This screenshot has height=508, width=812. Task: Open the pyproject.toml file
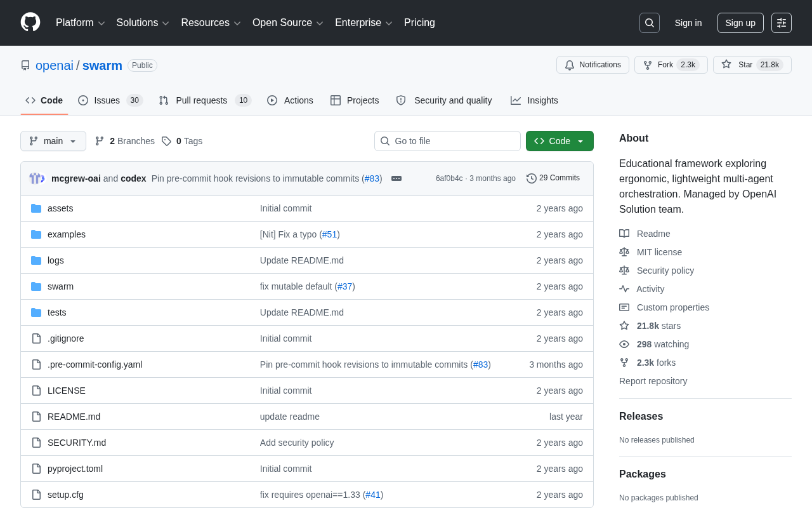(75, 469)
